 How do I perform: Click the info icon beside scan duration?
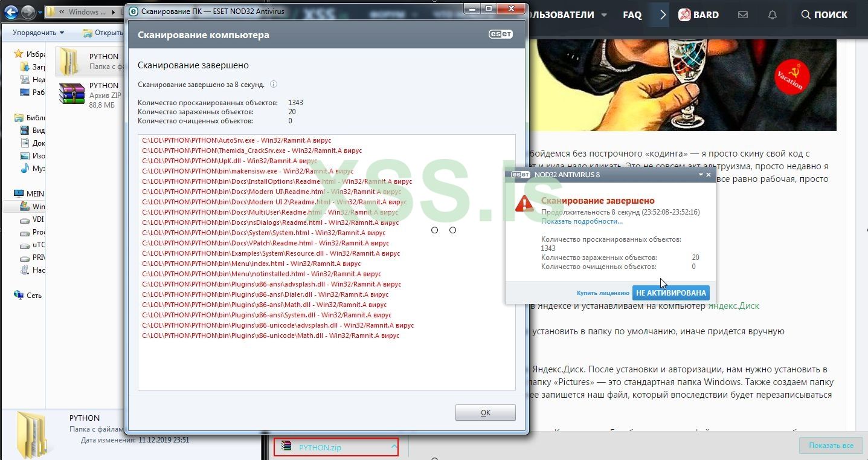(x=274, y=85)
